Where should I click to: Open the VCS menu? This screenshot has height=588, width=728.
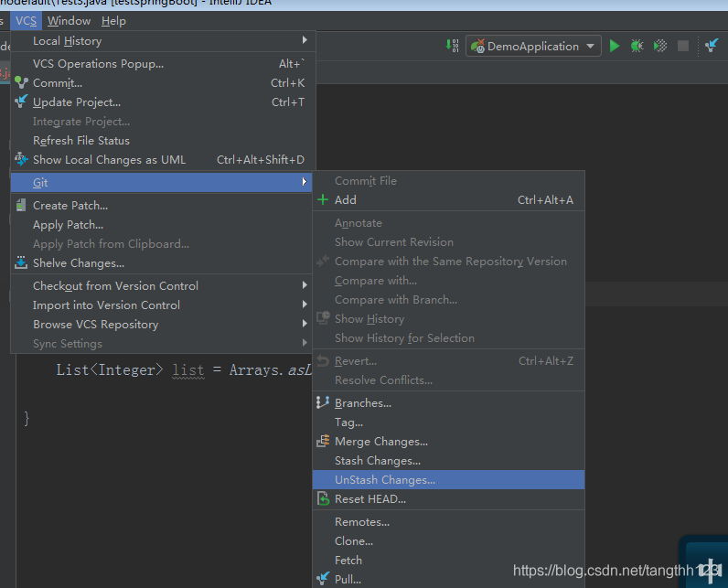(26, 21)
